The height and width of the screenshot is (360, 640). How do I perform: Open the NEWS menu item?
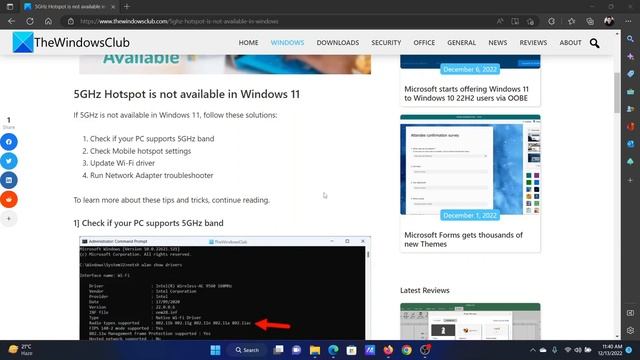(x=498, y=42)
